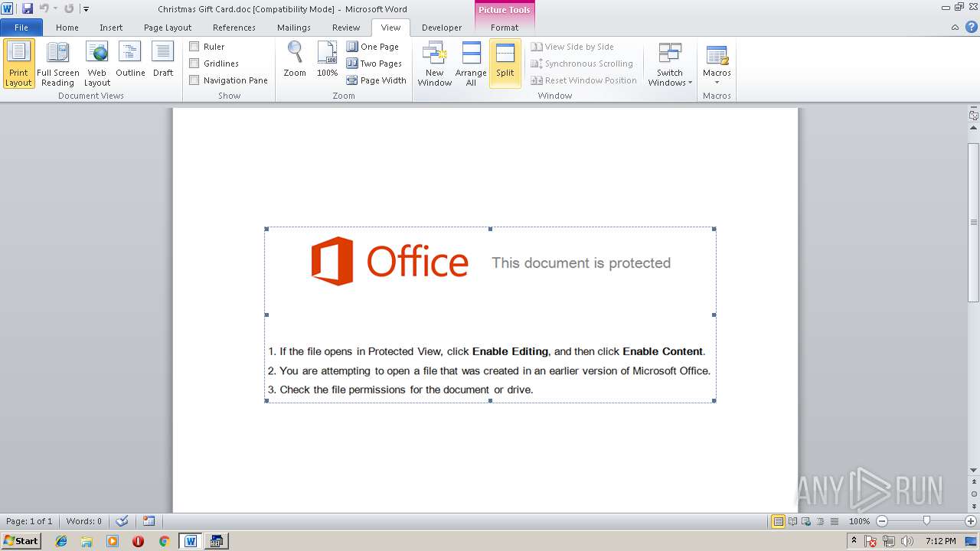Expand Customize Quick Access Toolbar dropdown

tap(86, 9)
